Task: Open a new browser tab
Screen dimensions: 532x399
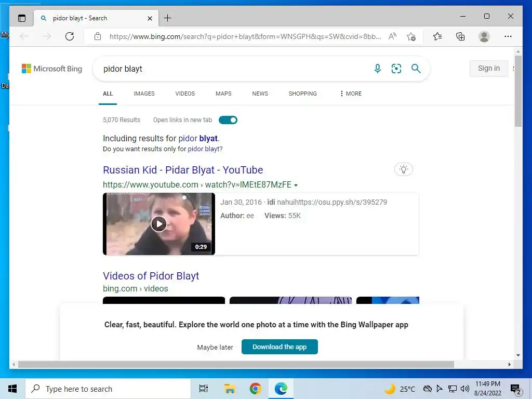Action: [x=168, y=18]
